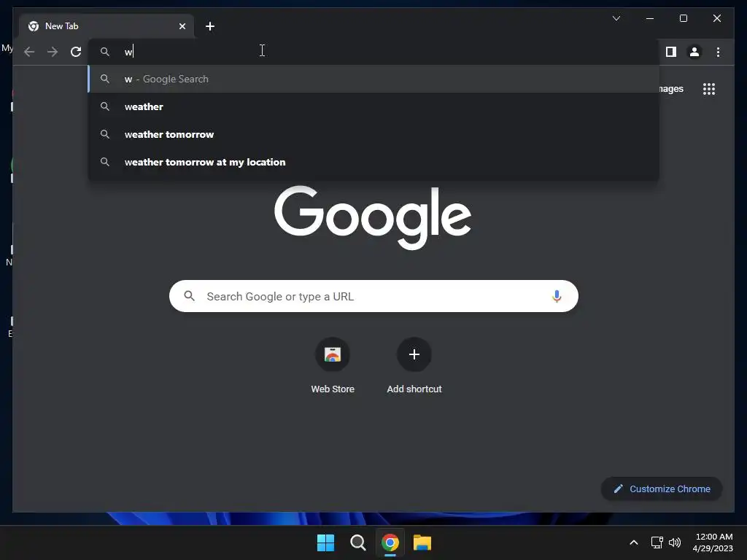Open the taskbar Search icon
This screenshot has width=747, height=560.
point(357,542)
